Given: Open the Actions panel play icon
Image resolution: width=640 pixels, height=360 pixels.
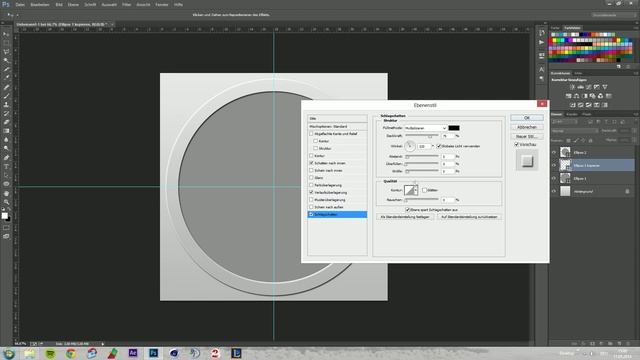Looking at the screenshot, I should pos(542,42).
